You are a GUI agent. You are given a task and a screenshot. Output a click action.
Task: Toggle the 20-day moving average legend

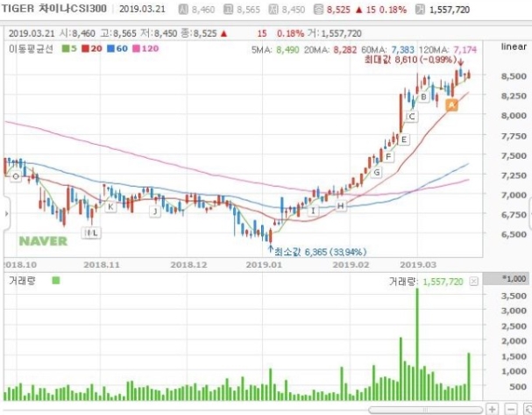pos(92,49)
